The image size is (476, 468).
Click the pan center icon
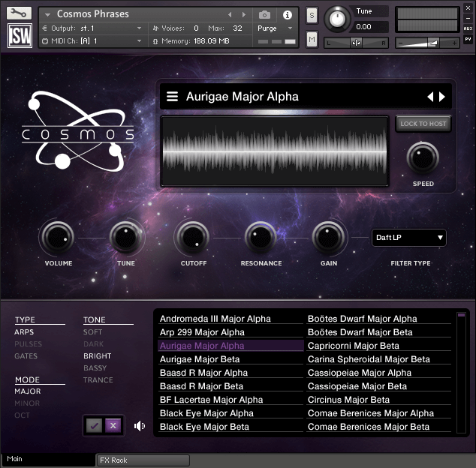tap(356, 43)
